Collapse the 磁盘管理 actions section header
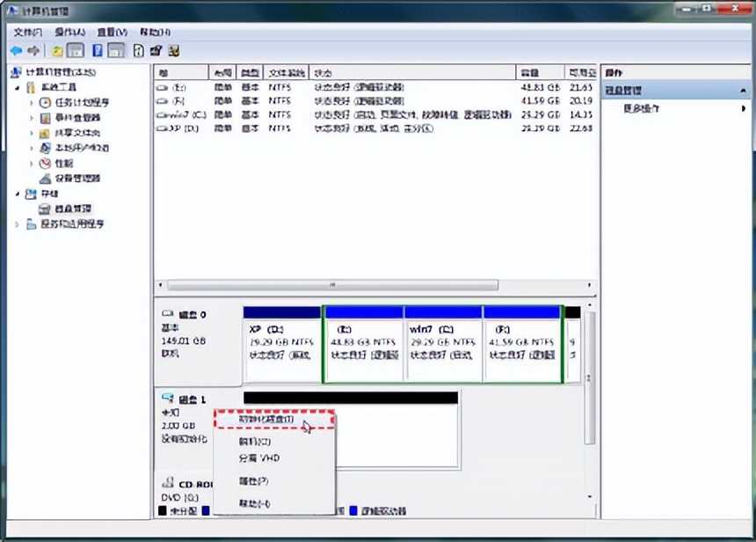The width and height of the screenshot is (756, 542). [x=743, y=89]
